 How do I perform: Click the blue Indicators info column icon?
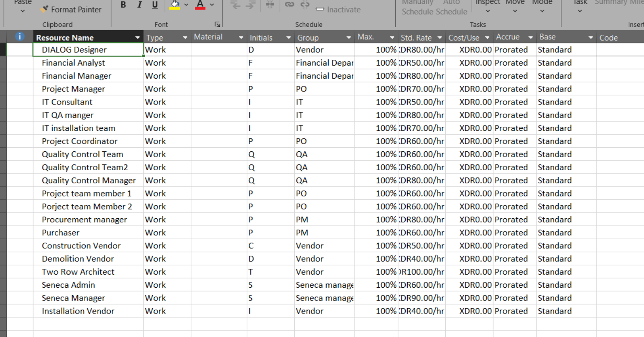pyautogui.click(x=20, y=37)
